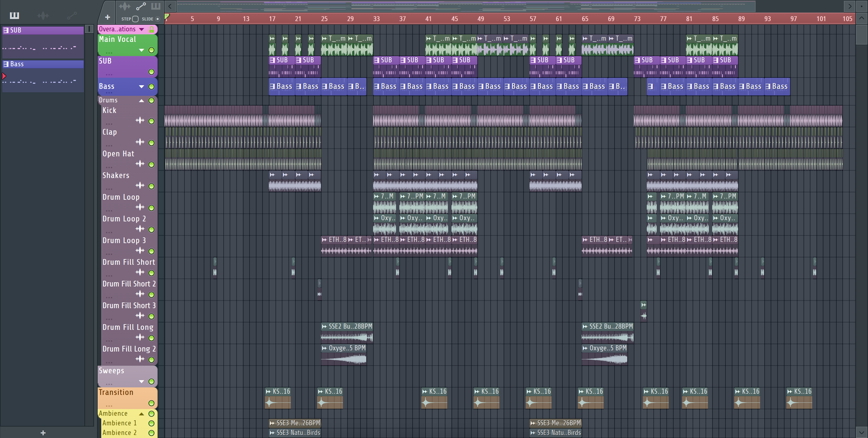This screenshot has width=868, height=438.
Task: Select the SLIDE radio option
Action: pos(157,19)
